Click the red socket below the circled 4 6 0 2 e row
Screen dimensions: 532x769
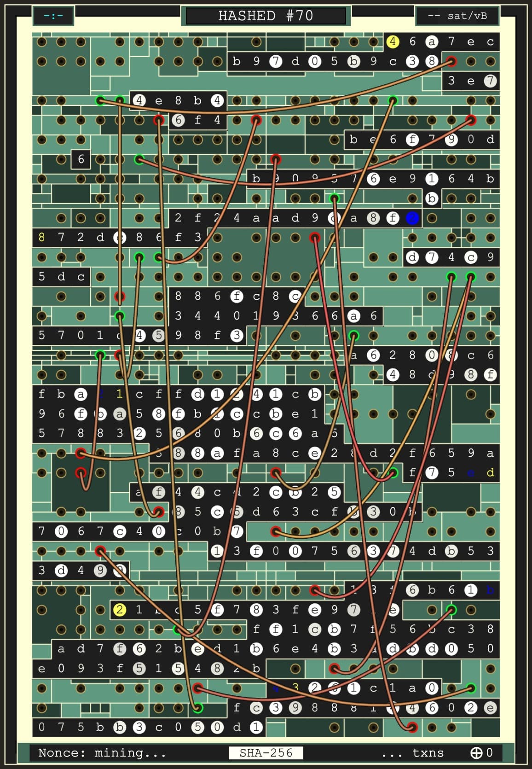coord(412,727)
